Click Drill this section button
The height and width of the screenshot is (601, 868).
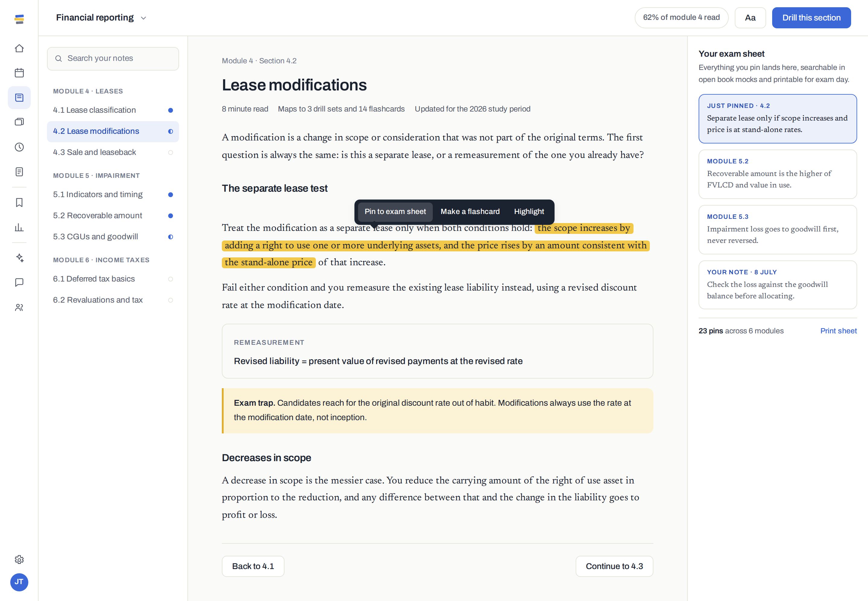click(811, 18)
